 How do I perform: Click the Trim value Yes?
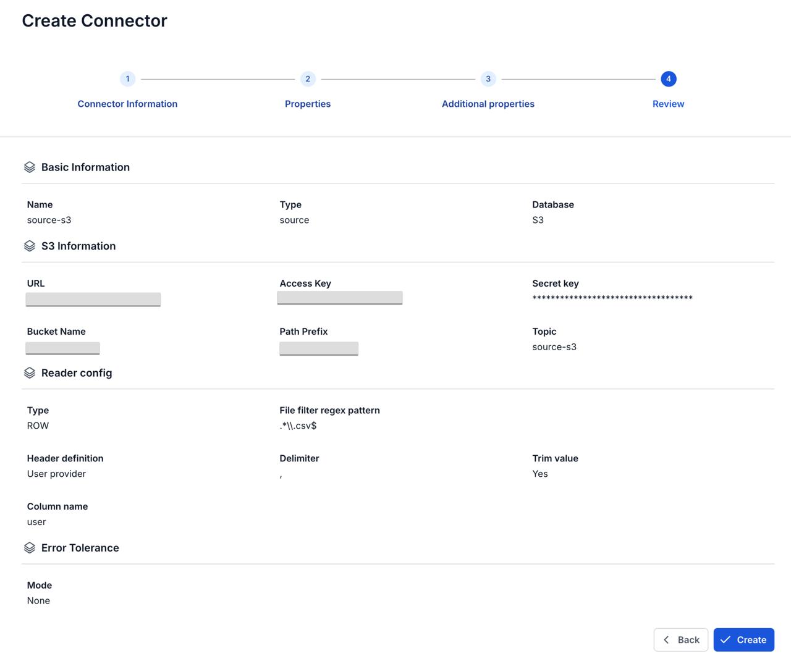pyautogui.click(x=540, y=474)
